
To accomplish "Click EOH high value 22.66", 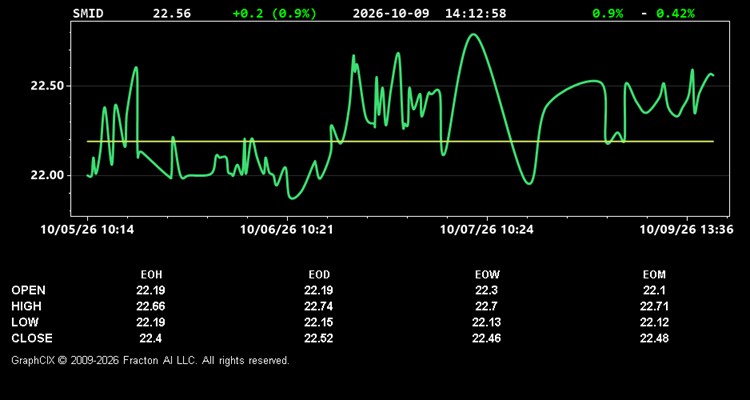I will point(151,306).
